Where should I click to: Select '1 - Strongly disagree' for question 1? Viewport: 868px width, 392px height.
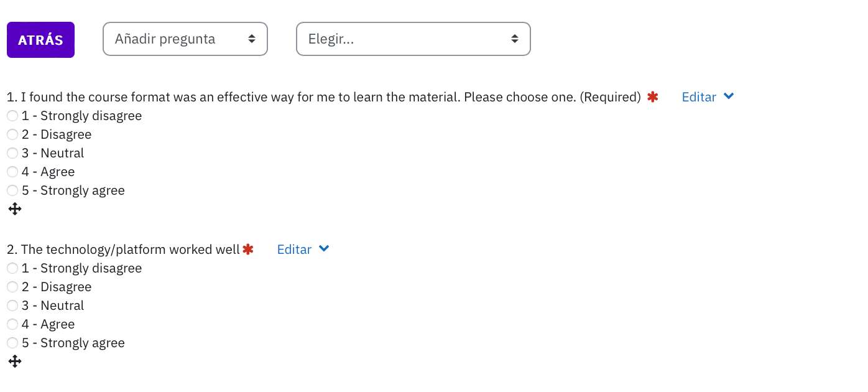(x=12, y=116)
